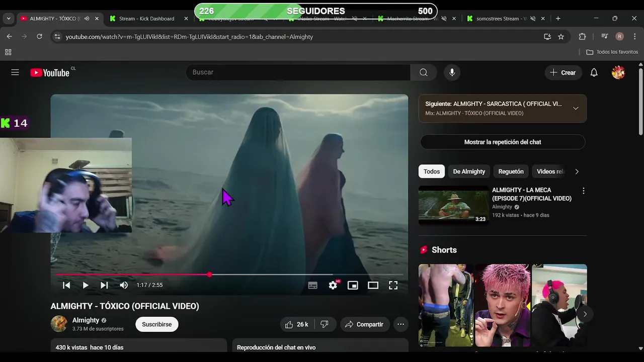Reload the YouTube page

click(39, 37)
